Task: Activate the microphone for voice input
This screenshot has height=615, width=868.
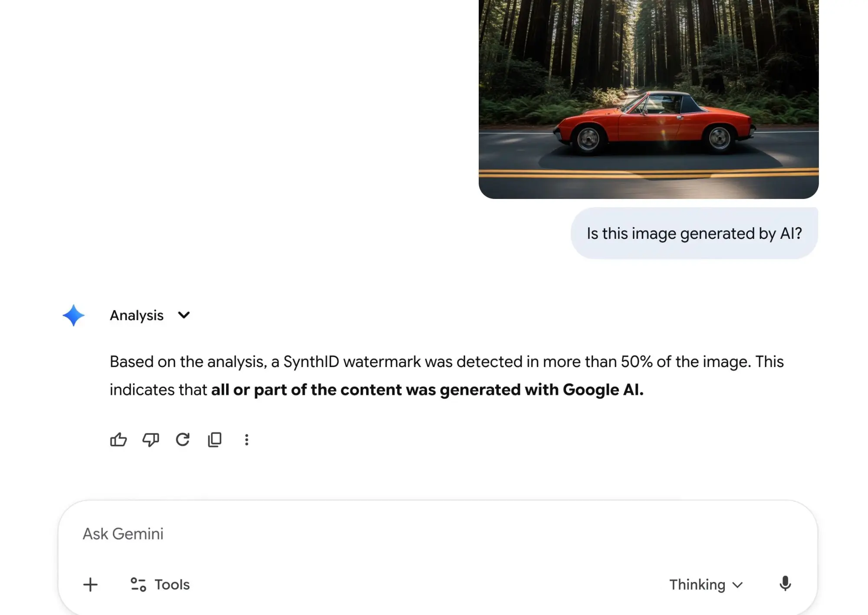Action: click(785, 584)
